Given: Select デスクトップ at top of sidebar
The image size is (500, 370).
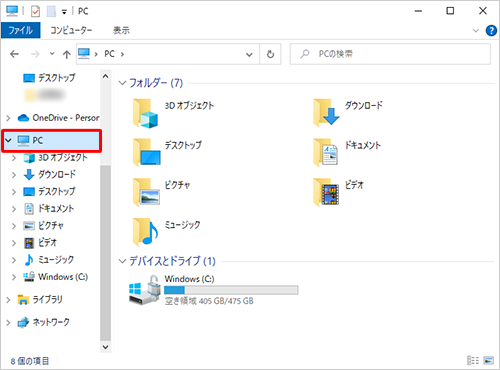Looking at the screenshot, I should pos(49,78).
